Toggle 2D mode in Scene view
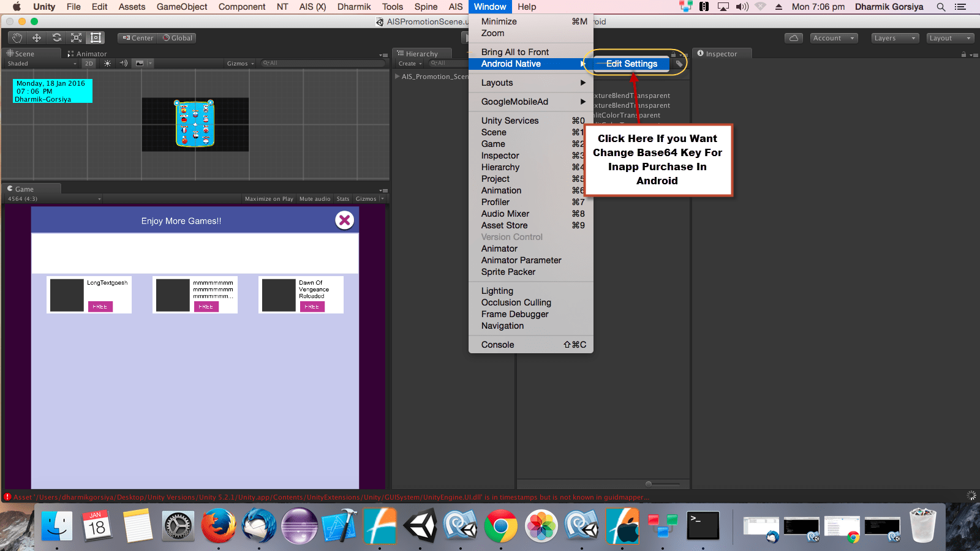980x551 pixels. (x=89, y=63)
